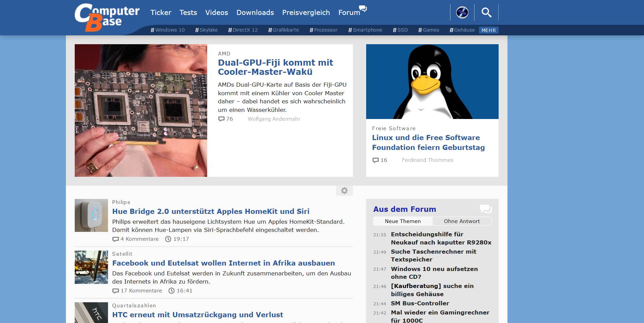
Task: Go to Videos section
Action: pyautogui.click(x=217, y=13)
